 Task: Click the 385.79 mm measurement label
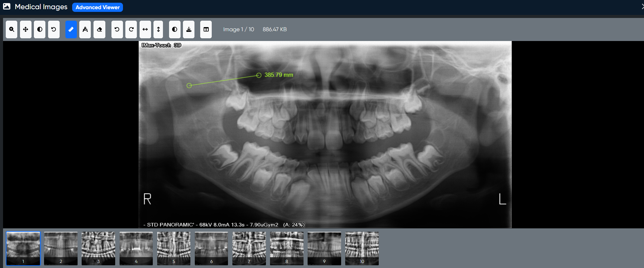click(x=278, y=75)
